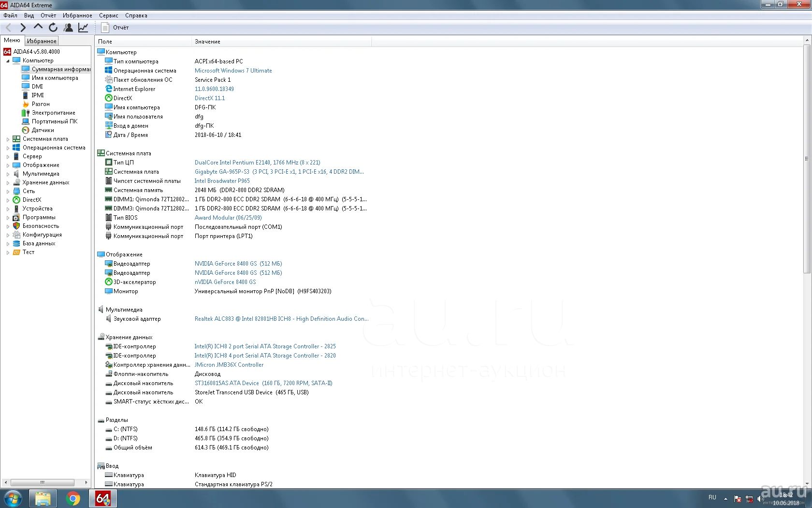Switch to the Меню tab
The width and height of the screenshot is (812, 508).
(12, 41)
